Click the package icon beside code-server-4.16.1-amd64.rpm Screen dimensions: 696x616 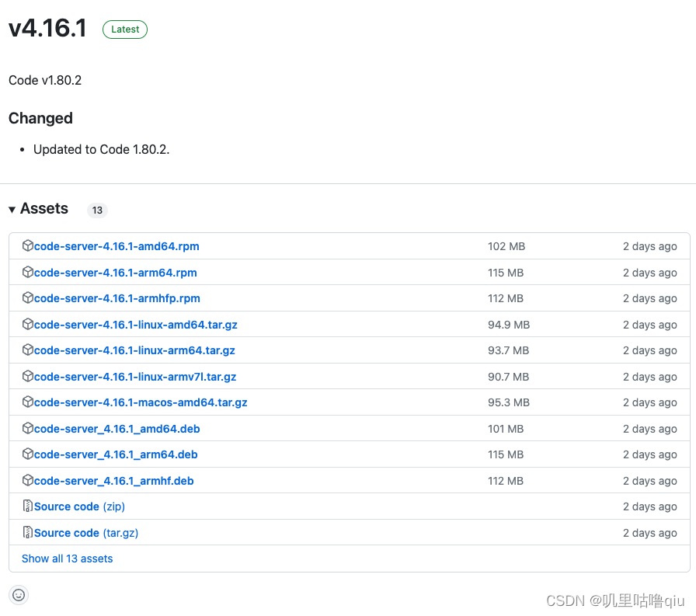click(x=27, y=245)
